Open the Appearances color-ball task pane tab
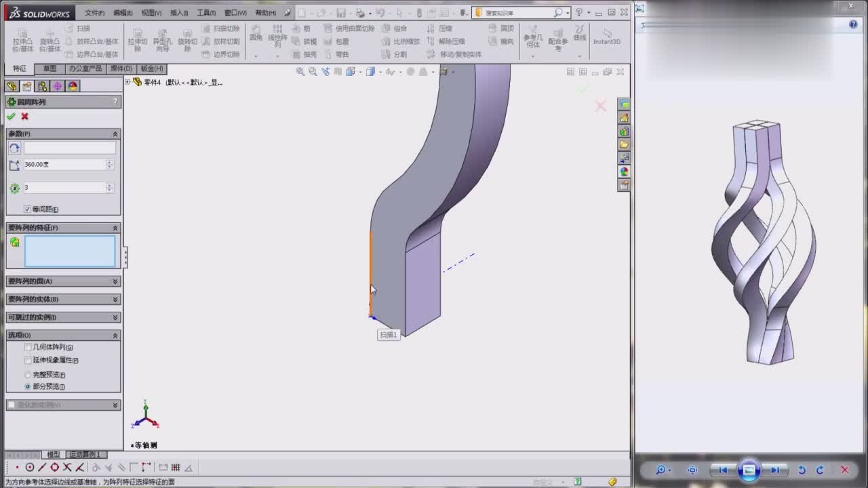Screen dimensions: 868x488 coord(624,171)
